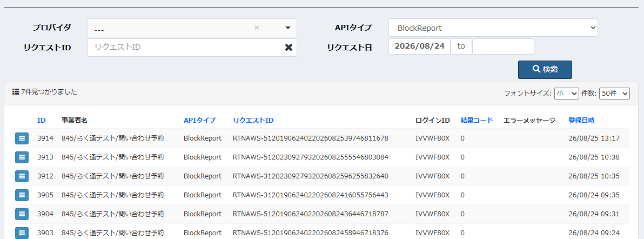Sort by APIタイプ column header
Image resolution: width=644 pixels, height=239 pixels.
(199, 121)
